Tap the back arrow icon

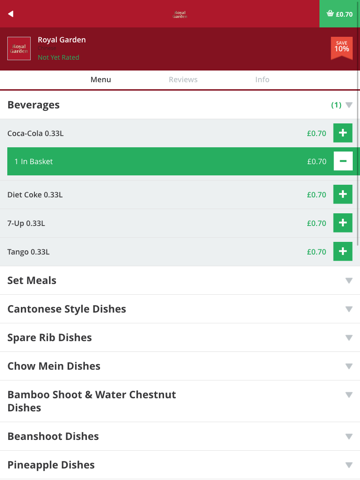tap(11, 14)
